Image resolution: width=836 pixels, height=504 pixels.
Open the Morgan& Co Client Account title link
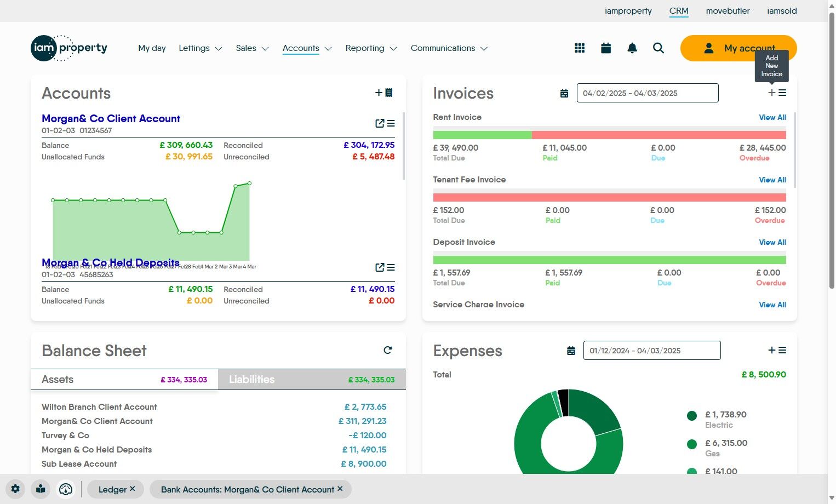click(x=111, y=118)
